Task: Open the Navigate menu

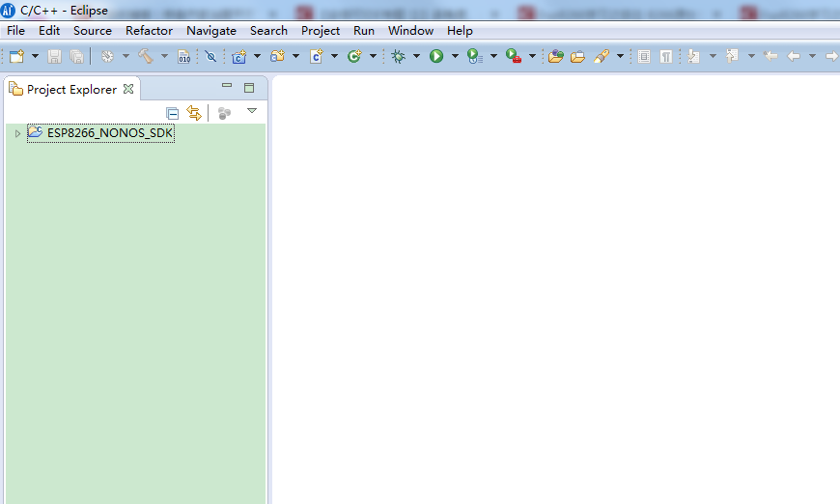Action: click(x=211, y=31)
